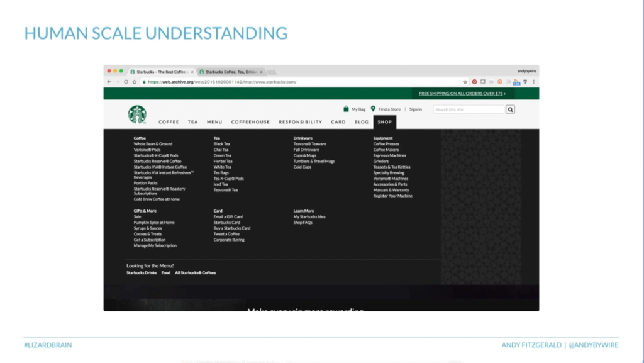This screenshot has width=644, height=363.
Task: Open the COFFEE navigation menu
Action: (x=169, y=122)
